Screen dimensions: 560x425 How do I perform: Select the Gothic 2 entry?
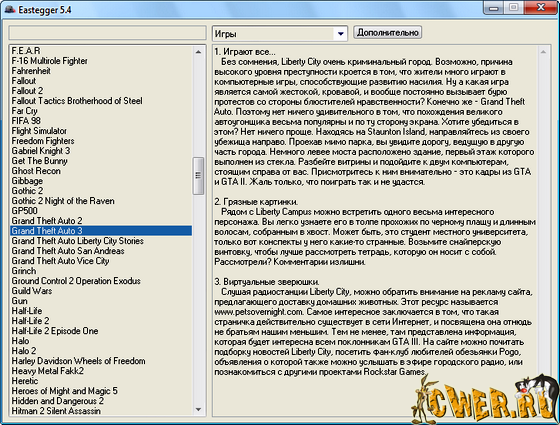point(101,191)
